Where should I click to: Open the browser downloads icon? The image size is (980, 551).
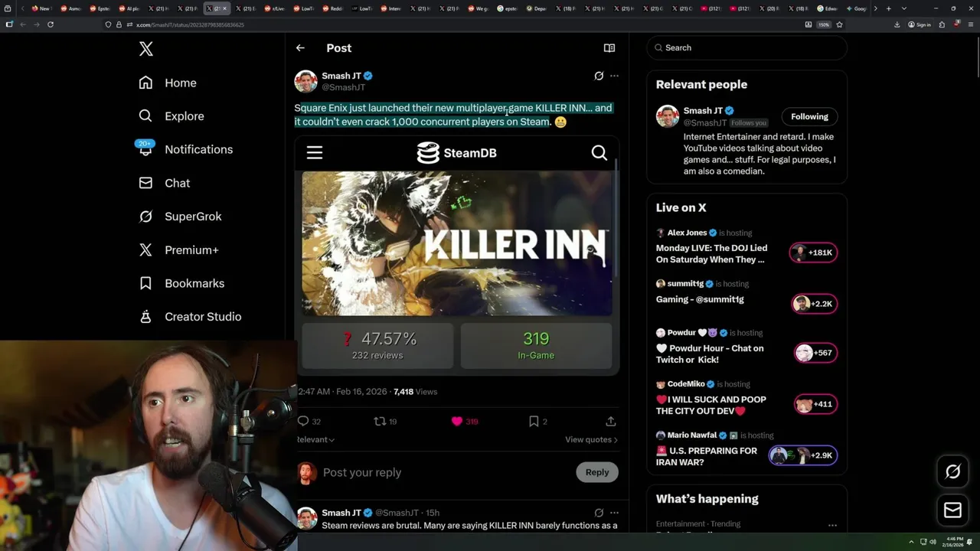(x=897, y=24)
